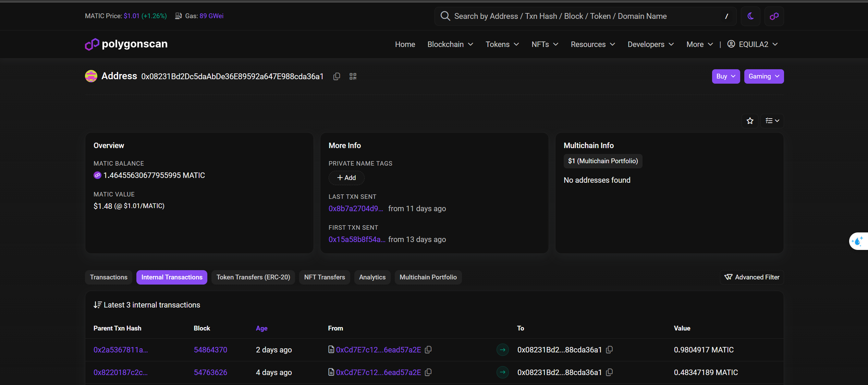Copy the full address to clipboard
This screenshot has width=868, height=385.
click(x=337, y=76)
